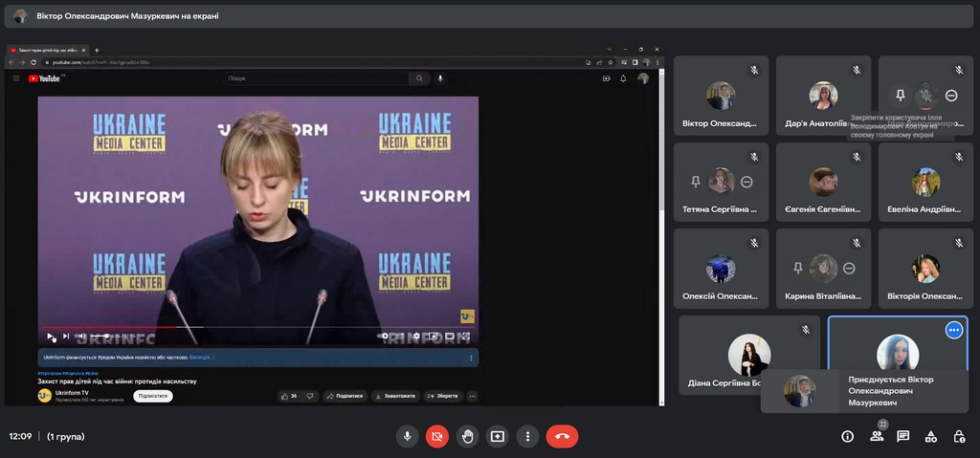Viewport: 980px width, 458px height.
Task: Click the YouTube search field
Action: [316, 78]
